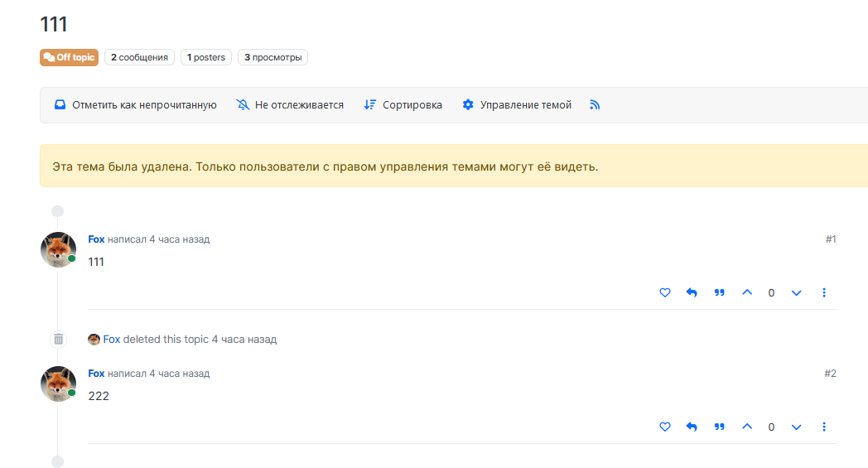Open Fox's profile link in post #2 header
Image resolution: width=868 pixels, height=468 pixels.
[x=96, y=374]
